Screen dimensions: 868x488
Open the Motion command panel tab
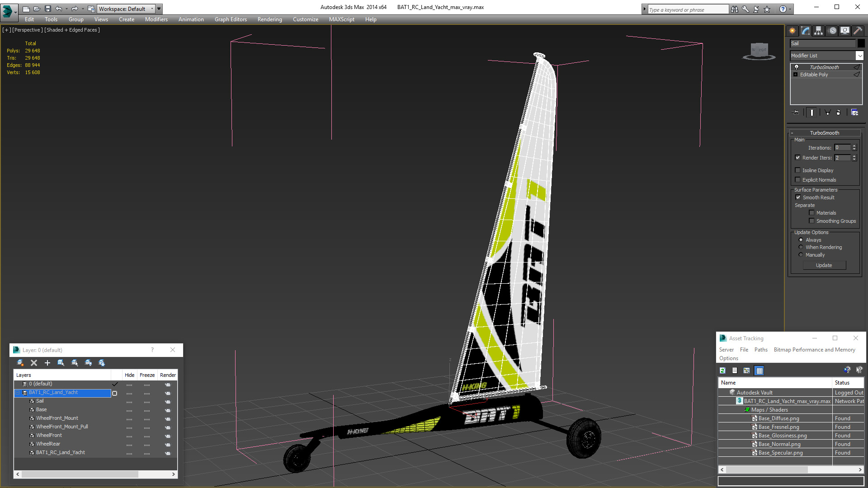click(832, 31)
